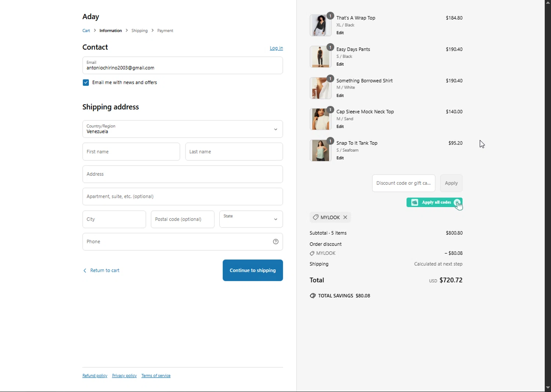Go to Cart breadcrumb
The height and width of the screenshot is (392, 551).
click(x=86, y=30)
